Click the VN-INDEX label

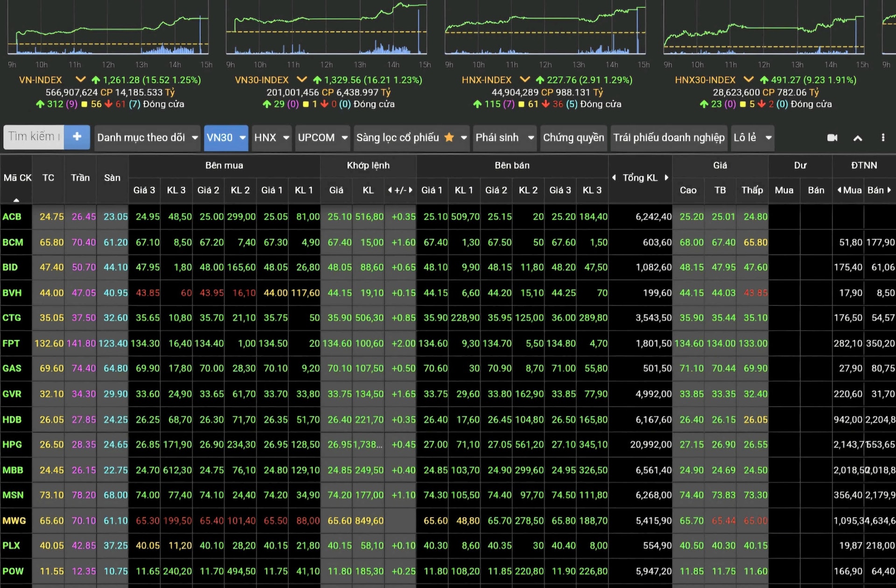click(41, 80)
